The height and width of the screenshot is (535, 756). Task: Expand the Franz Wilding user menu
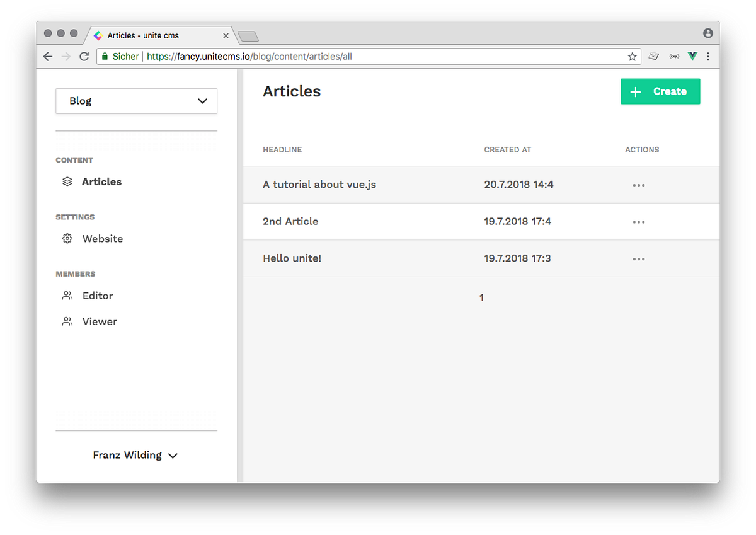click(135, 455)
